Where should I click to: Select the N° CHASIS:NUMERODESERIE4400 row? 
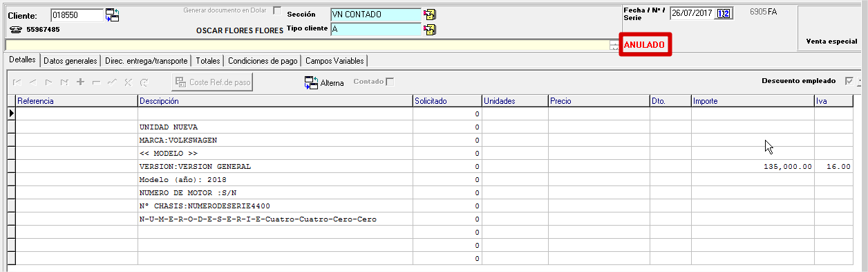click(x=430, y=206)
